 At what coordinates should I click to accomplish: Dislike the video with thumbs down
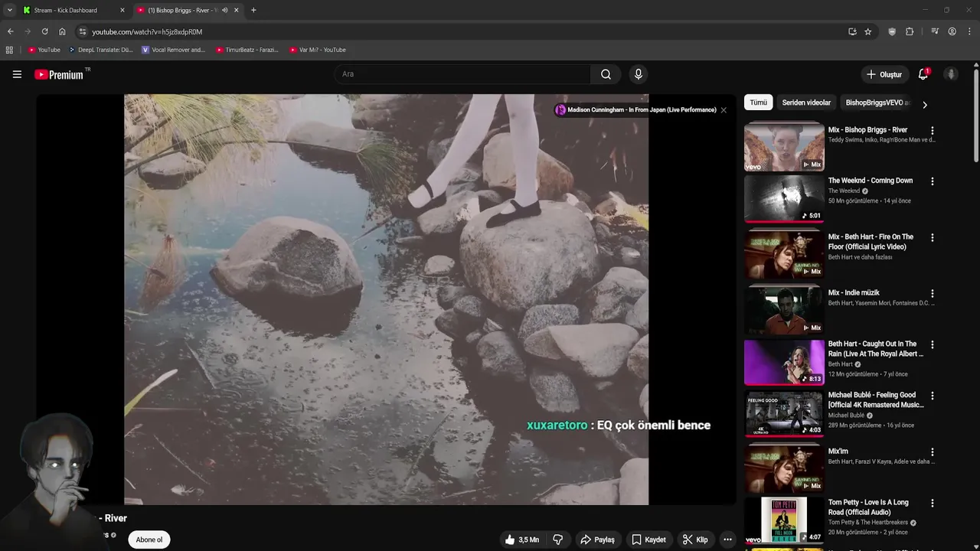pyautogui.click(x=557, y=540)
